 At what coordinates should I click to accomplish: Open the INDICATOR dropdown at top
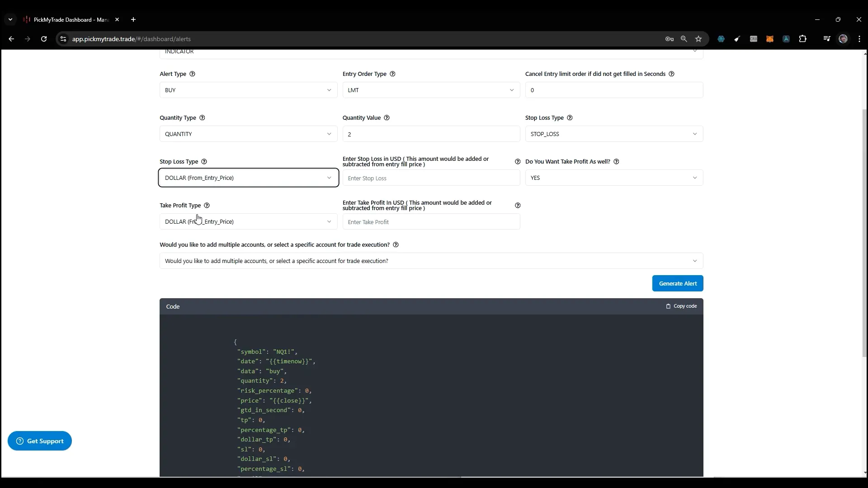click(x=431, y=54)
